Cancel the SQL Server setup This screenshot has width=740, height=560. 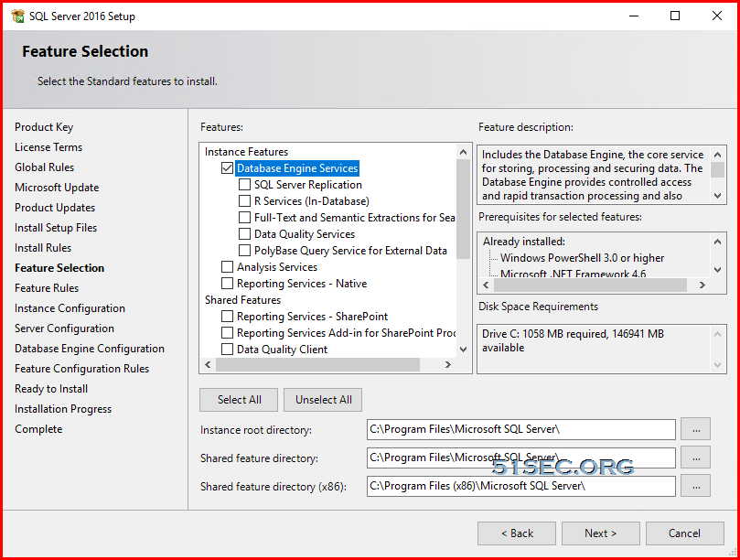tap(685, 533)
